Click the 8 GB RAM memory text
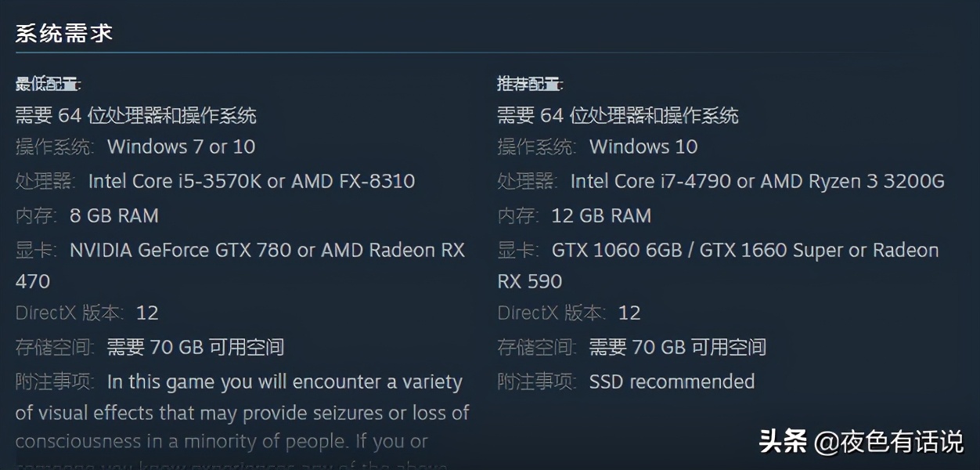 tap(113, 215)
